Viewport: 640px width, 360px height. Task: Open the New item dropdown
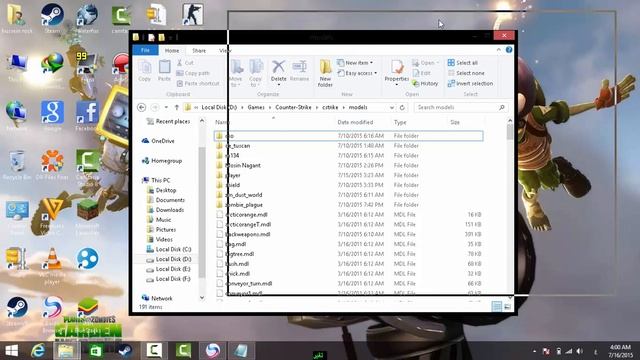tap(355, 63)
